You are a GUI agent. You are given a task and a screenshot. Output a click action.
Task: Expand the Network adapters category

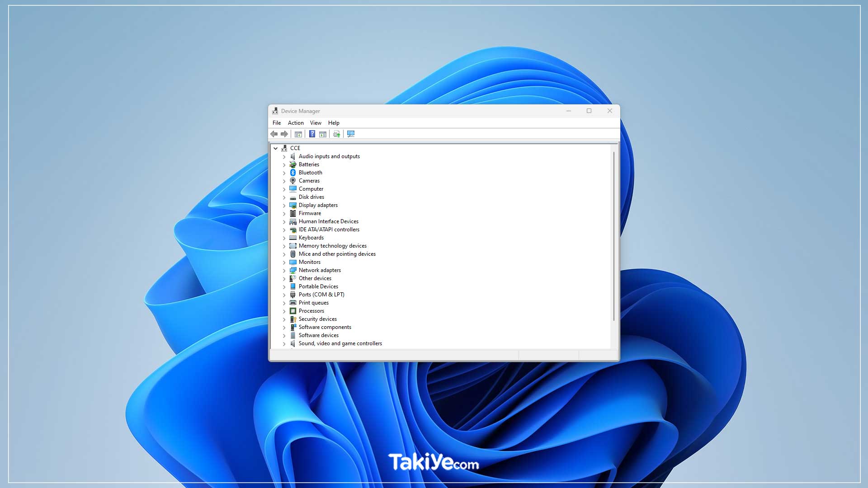(x=284, y=271)
